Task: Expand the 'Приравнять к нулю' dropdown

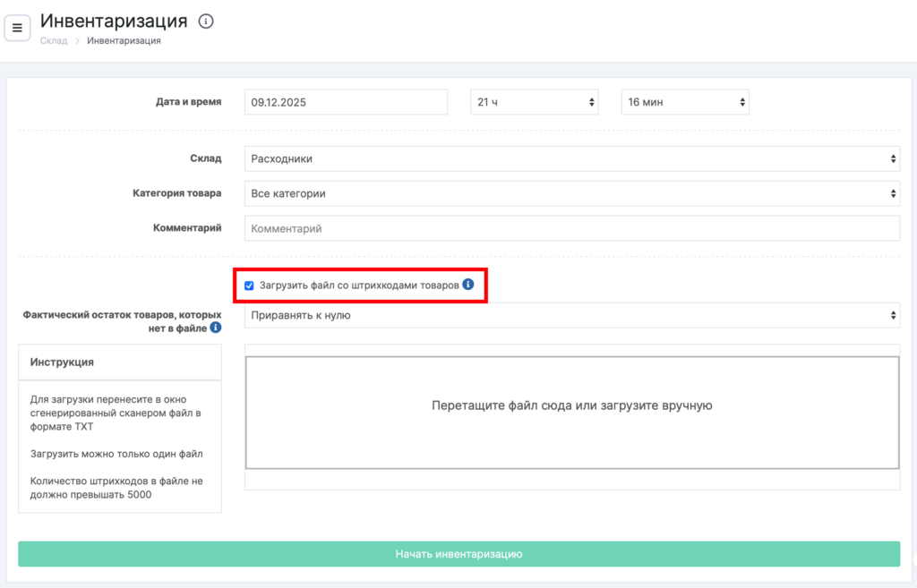Action: [571, 315]
